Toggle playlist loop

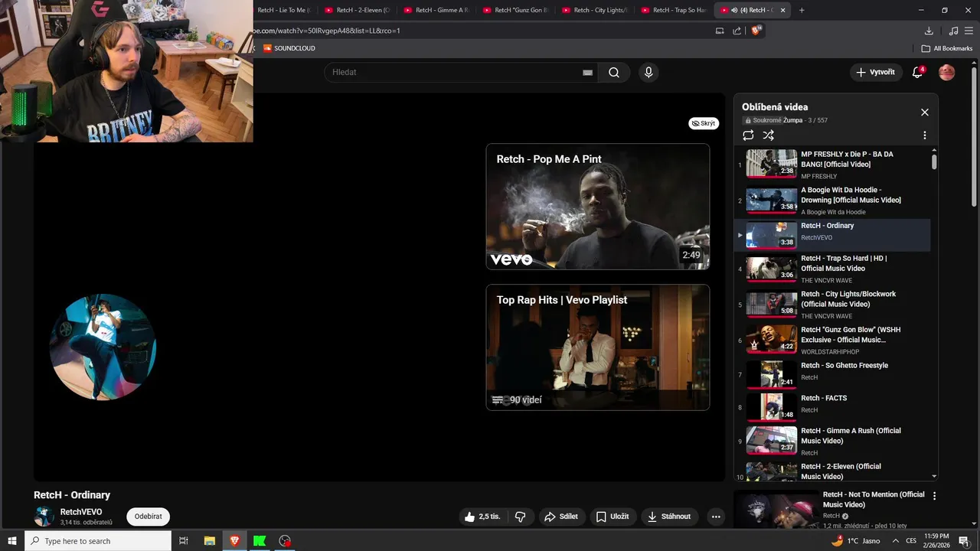pos(748,135)
